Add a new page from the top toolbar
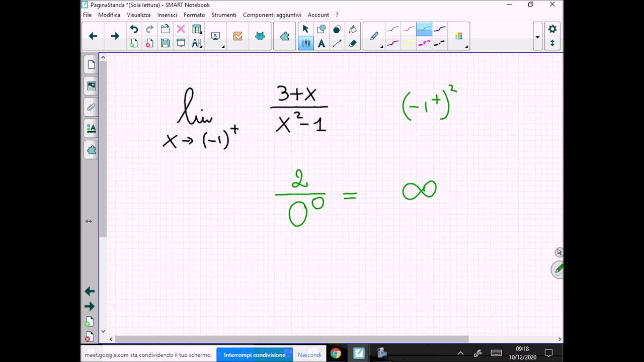The image size is (644, 362). click(x=134, y=43)
